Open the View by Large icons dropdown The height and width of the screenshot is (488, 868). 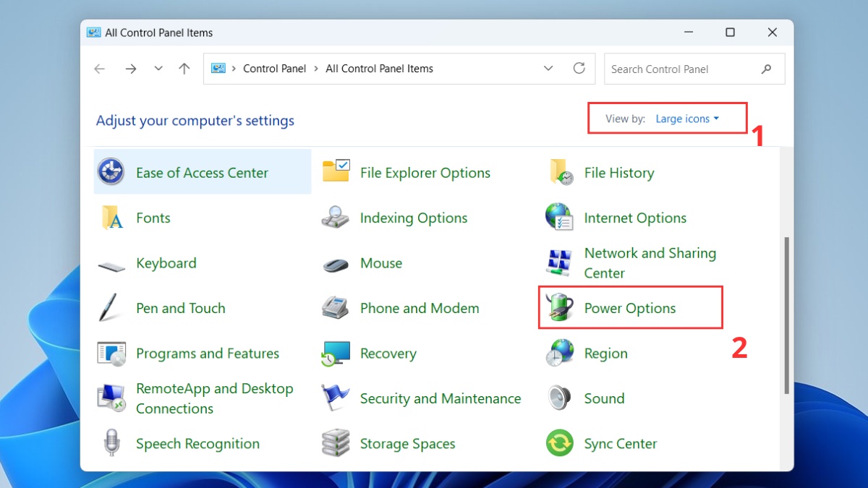[x=687, y=119]
